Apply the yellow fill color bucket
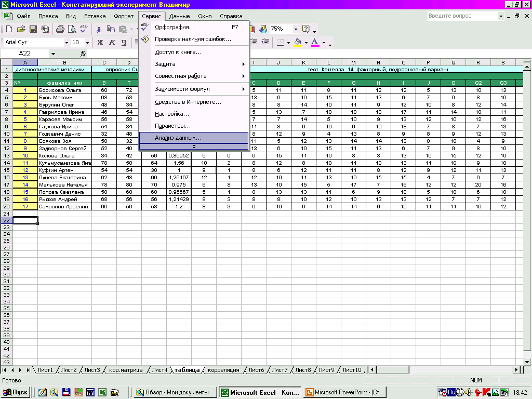Image resolution: width=532 pixels, height=399 pixels. pyautogui.click(x=298, y=42)
